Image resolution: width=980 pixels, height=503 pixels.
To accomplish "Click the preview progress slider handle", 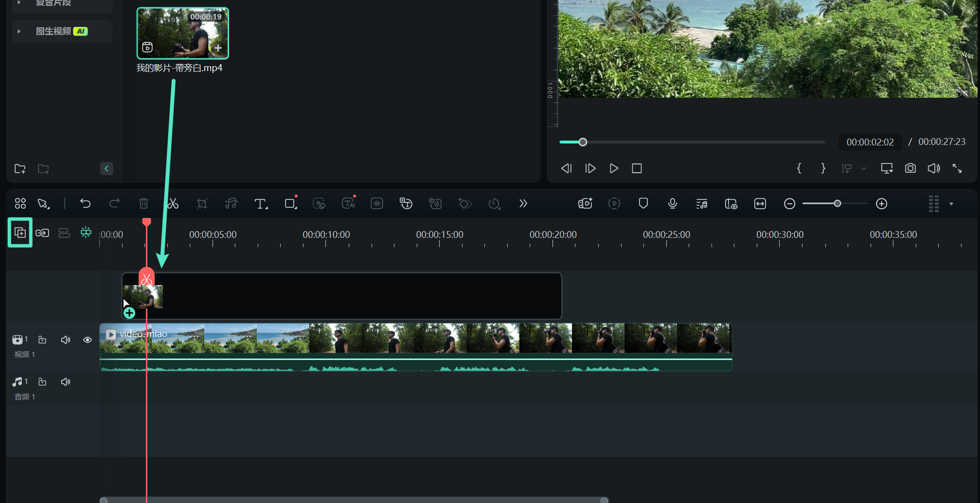I will (x=583, y=142).
